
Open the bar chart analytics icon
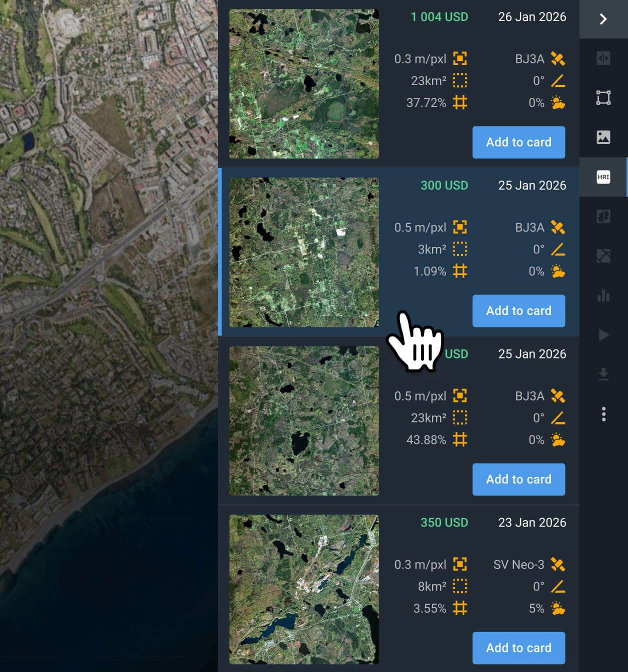603,295
